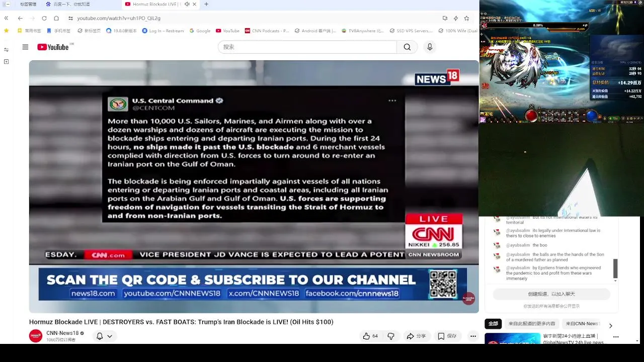This screenshot has width=644, height=362.
Task: Save the video with 保存 button
Action: [x=447, y=336]
